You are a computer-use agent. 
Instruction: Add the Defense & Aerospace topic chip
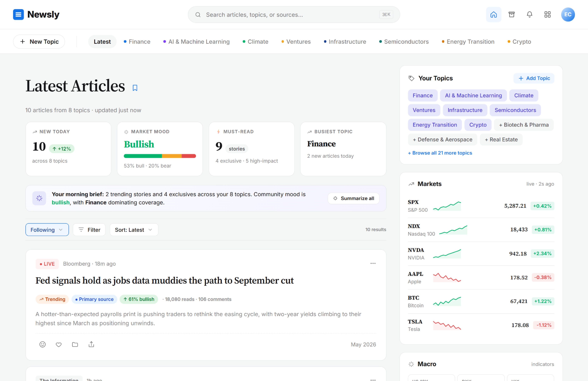coord(443,139)
